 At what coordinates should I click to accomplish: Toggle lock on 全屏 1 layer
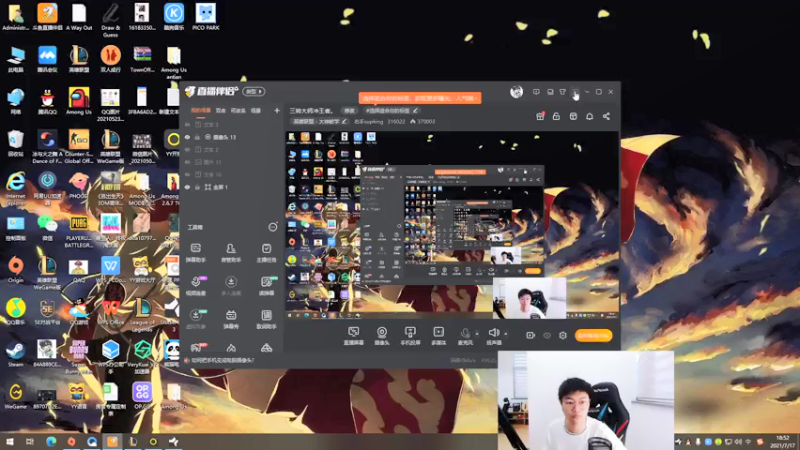[x=197, y=187]
